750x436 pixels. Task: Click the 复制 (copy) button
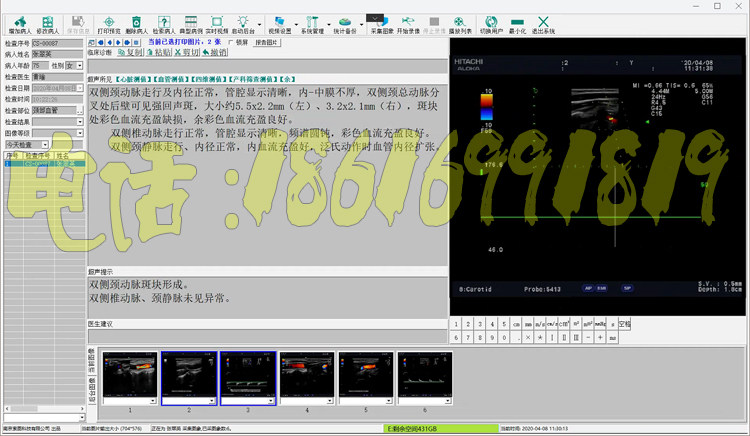(130, 53)
